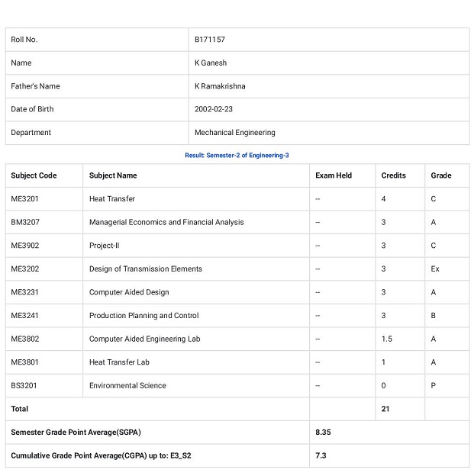Click the C grade for Project-II
The height and width of the screenshot is (476, 474).
[434, 246]
